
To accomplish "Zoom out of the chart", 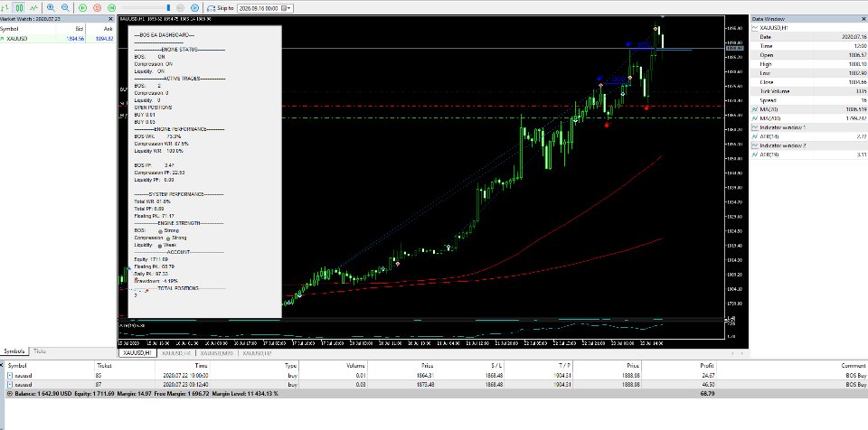I will 65,8.
